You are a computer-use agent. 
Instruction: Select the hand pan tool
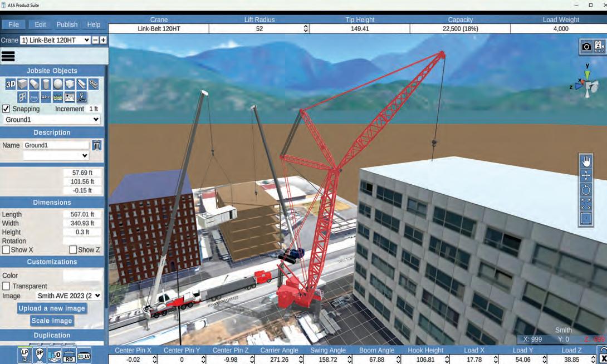[586, 161]
